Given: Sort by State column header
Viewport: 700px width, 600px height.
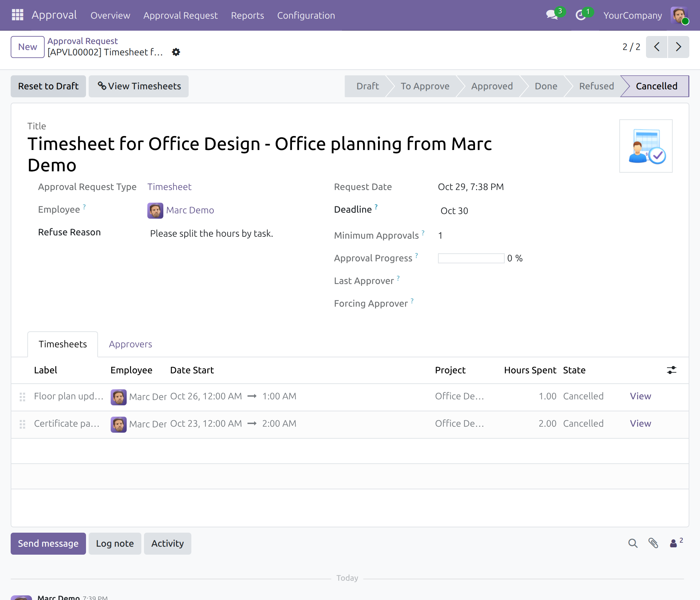Looking at the screenshot, I should pyautogui.click(x=574, y=370).
